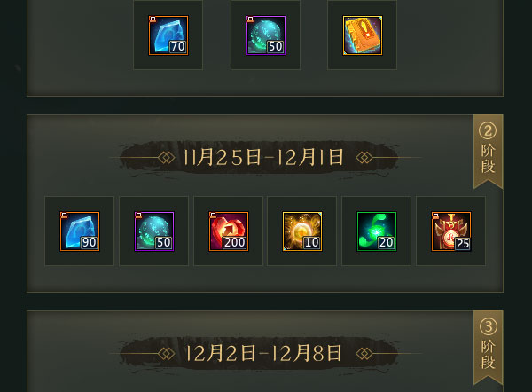Click the green swirl reward showing 20
The width and height of the screenshot is (532, 392).
pos(377,231)
